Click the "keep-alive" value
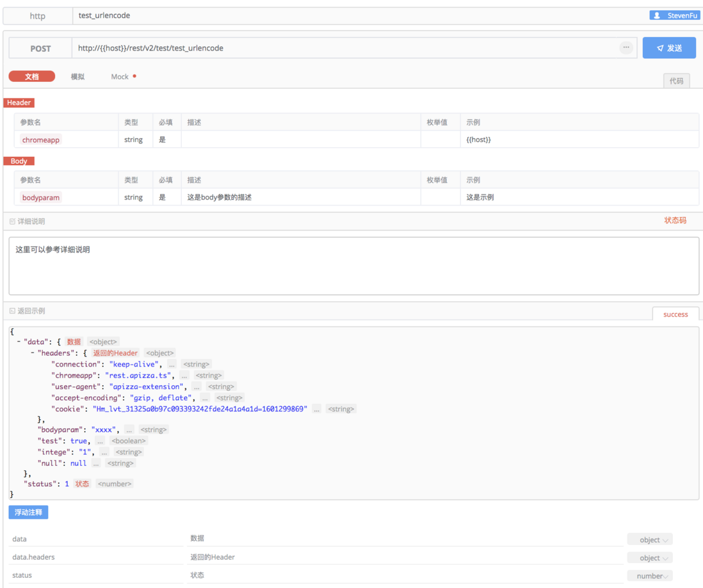703x588 pixels. click(x=134, y=364)
